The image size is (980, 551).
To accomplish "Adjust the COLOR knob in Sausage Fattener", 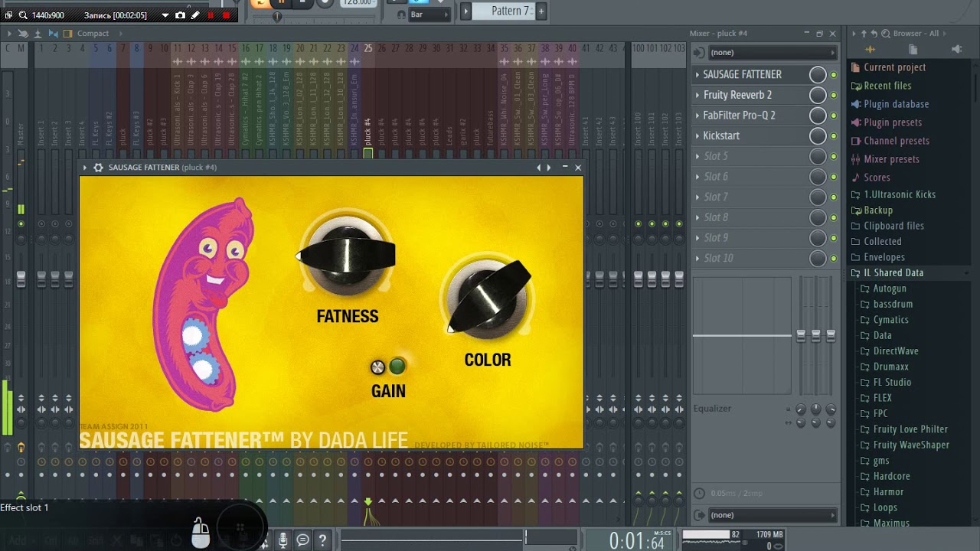I will pos(488,300).
